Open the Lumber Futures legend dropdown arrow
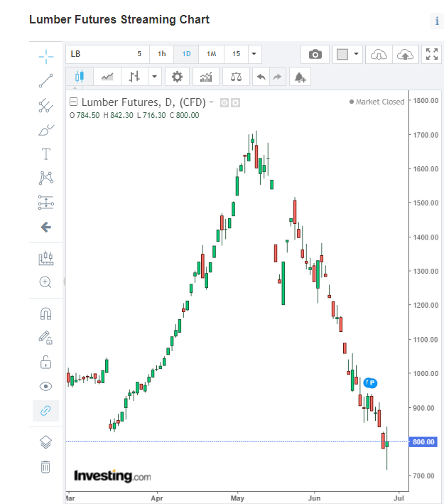This screenshot has width=444, height=504. [x=212, y=102]
